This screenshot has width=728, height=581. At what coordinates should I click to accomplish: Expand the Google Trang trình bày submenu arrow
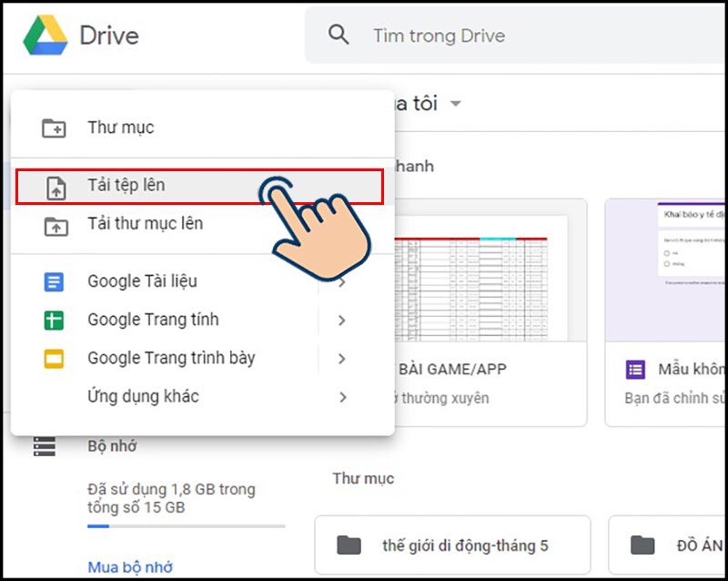coord(342,359)
